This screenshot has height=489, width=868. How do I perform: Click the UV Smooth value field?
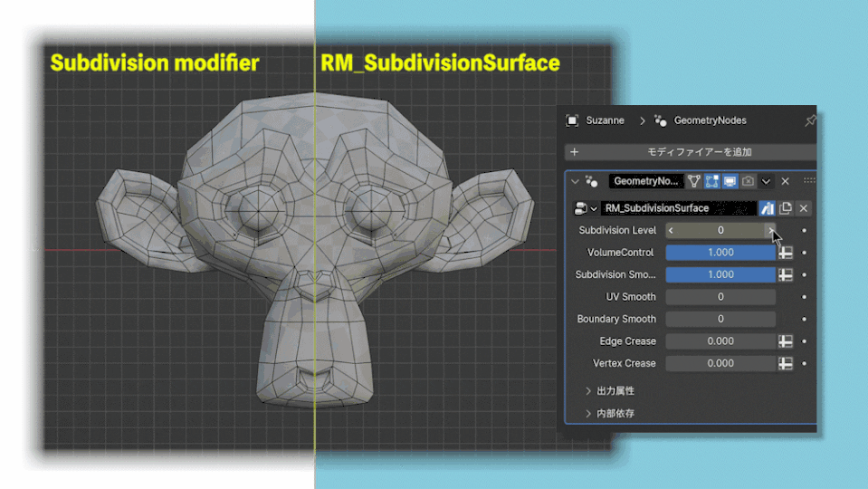720,297
